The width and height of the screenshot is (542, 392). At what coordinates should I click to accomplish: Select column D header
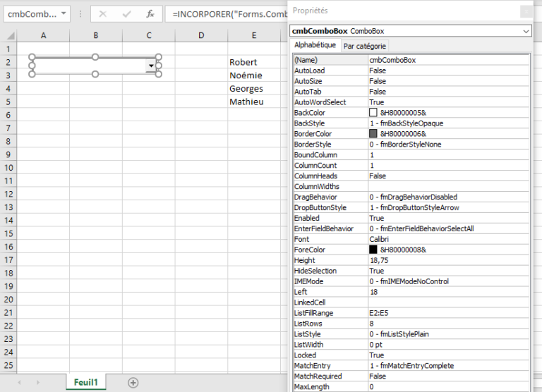(x=201, y=36)
